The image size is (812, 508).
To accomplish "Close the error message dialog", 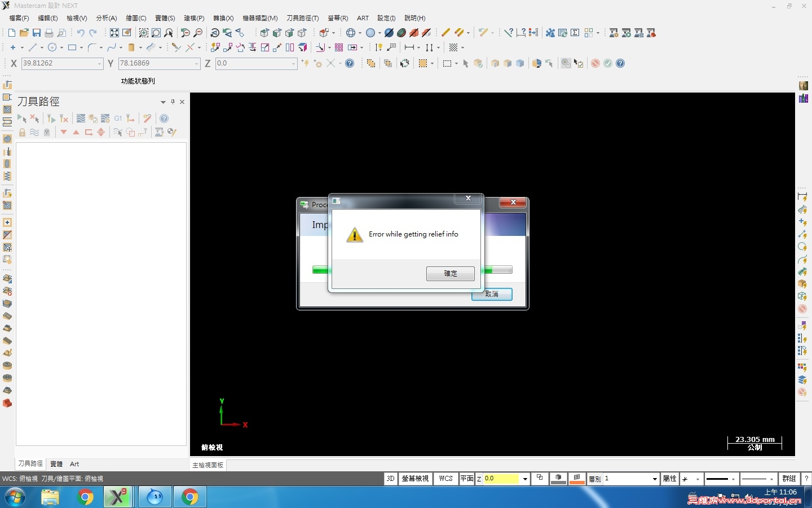I will (x=468, y=198).
